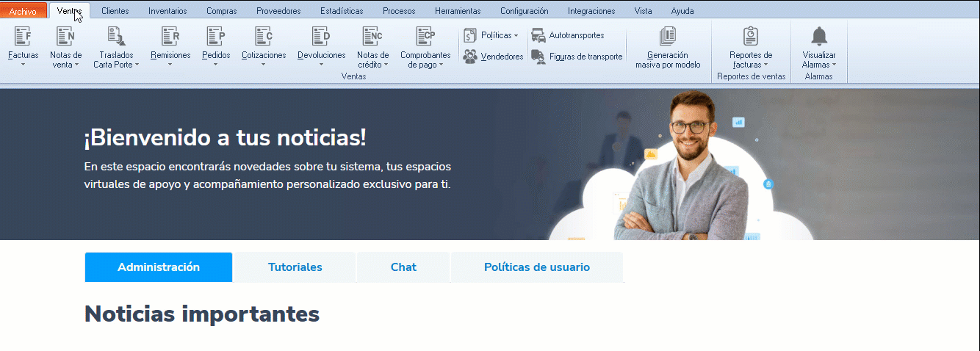The width and height of the screenshot is (980, 351).
Task: Switch to the Configuración ribbon tab
Action: click(x=524, y=11)
